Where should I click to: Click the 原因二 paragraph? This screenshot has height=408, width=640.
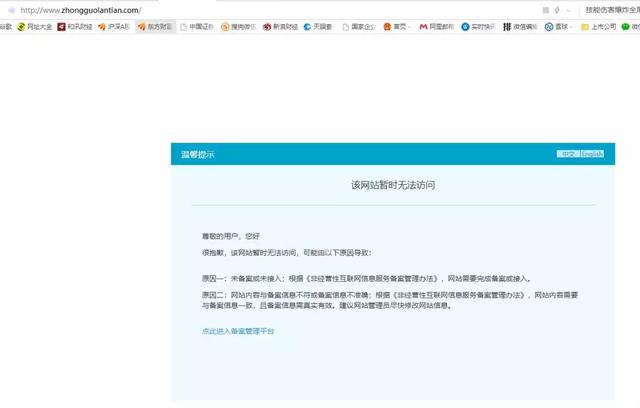click(390, 300)
